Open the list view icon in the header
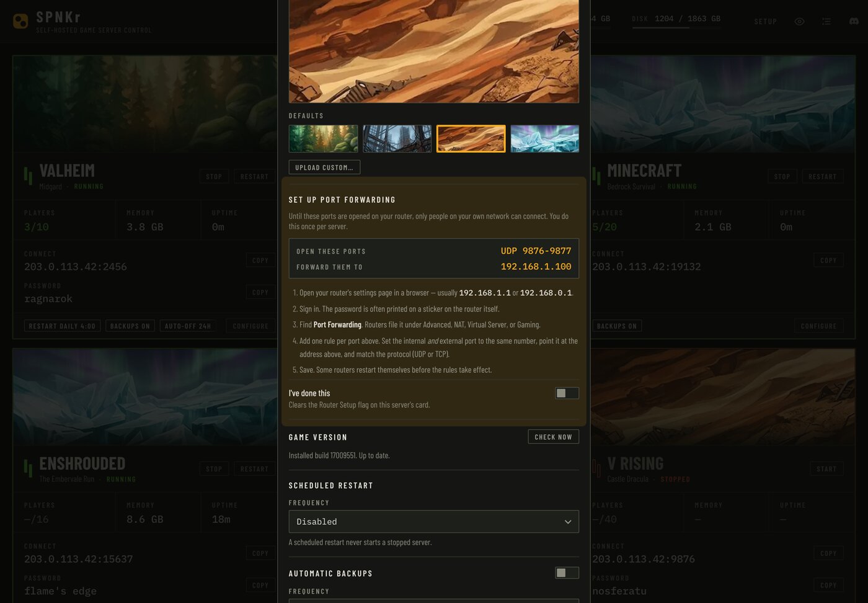The image size is (868, 603). [826, 22]
